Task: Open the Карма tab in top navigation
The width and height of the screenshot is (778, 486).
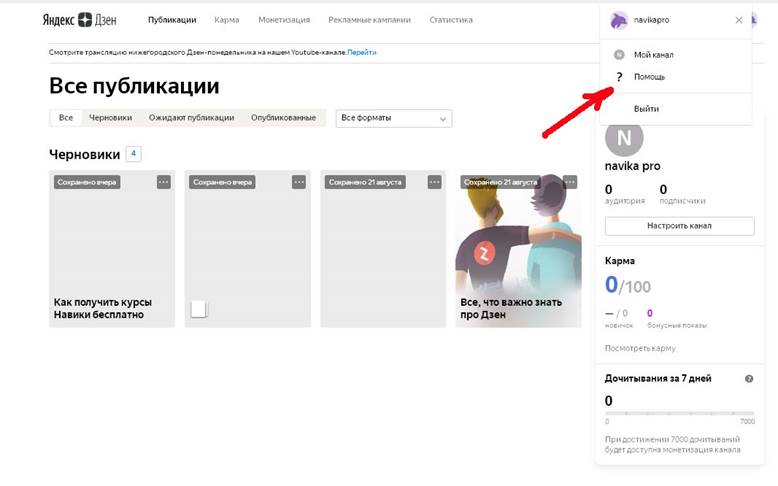Action: (x=227, y=20)
